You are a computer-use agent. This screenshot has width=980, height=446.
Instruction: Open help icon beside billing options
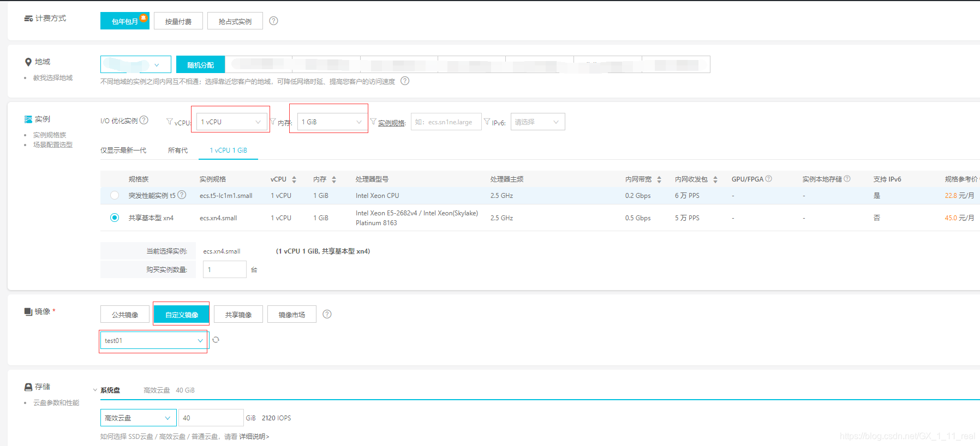[274, 21]
